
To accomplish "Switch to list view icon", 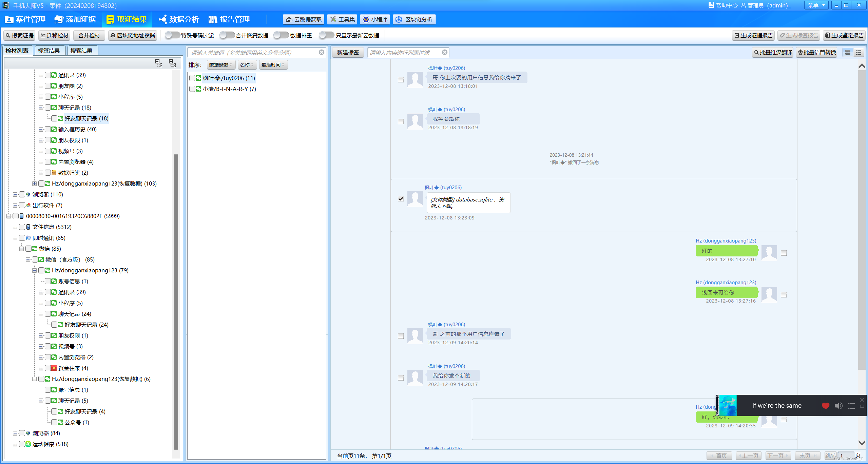I will point(859,53).
